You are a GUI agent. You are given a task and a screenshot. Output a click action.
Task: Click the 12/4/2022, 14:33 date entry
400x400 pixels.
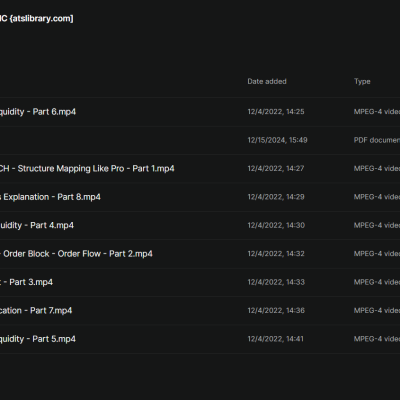[276, 282]
